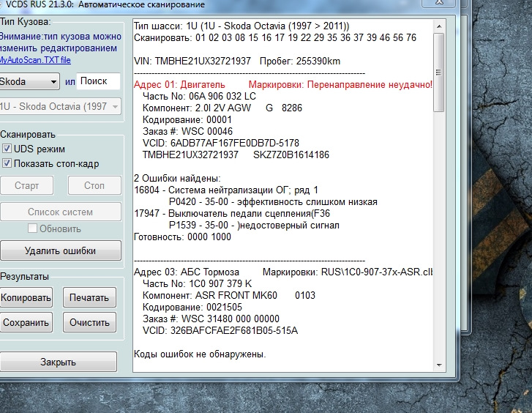
Task: Tick the Обновить checkbox
Action: point(32,228)
